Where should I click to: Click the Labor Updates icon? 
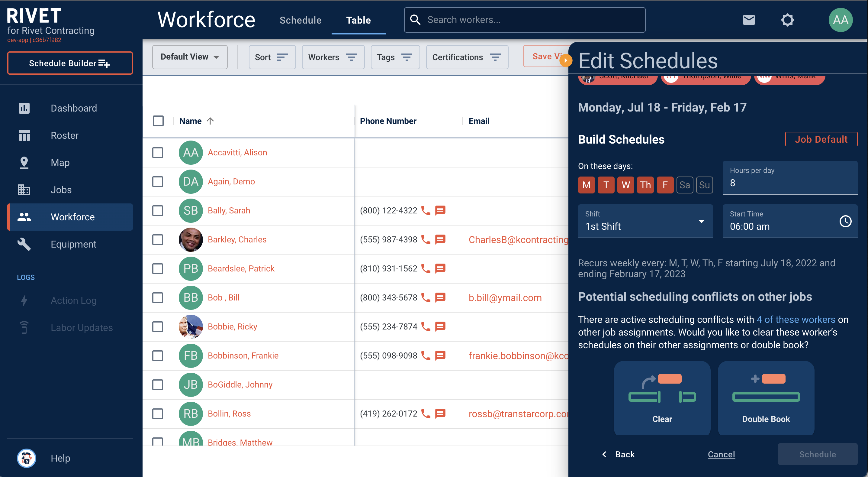click(x=24, y=328)
